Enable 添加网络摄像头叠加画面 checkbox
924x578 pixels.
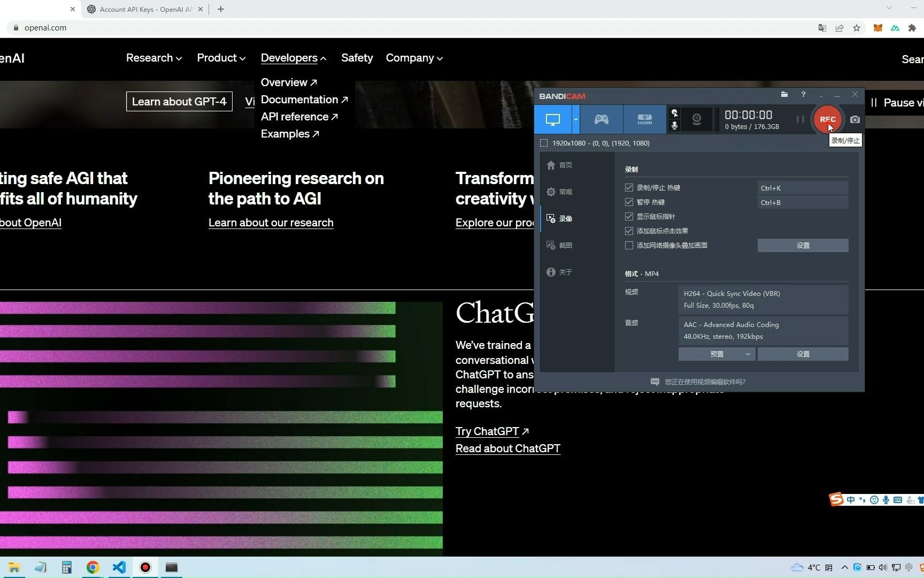(x=629, y=246)
